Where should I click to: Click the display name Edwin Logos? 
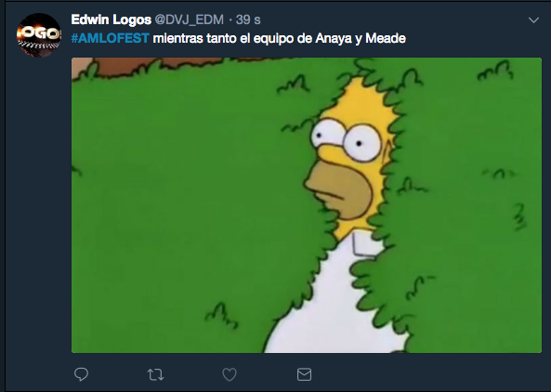click(x=112, y=20)
